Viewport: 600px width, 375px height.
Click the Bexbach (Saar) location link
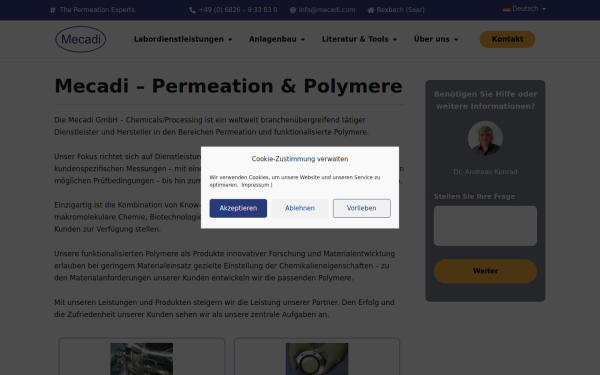(400, 10)
